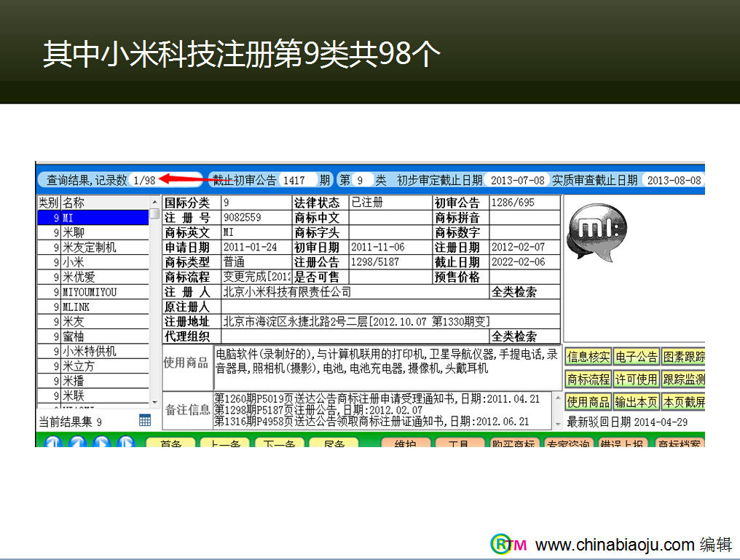The width and height of the screenshot is (740, 560).
Task: Click the www.chinabiaoju.com link
Action: (615, 545)
